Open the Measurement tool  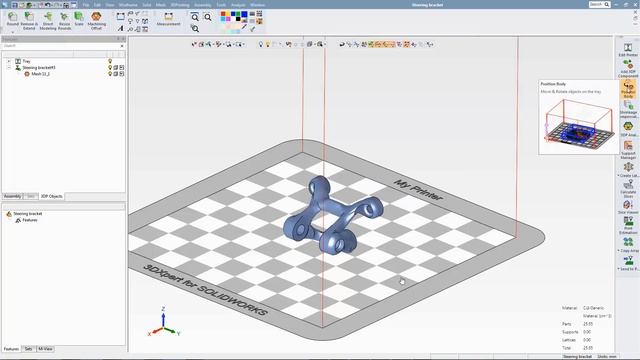(x=168, y=19)
